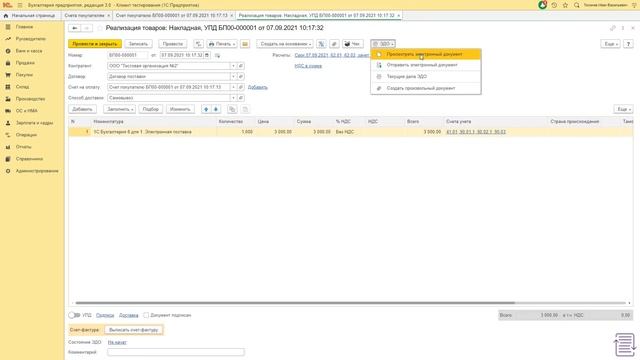Expand the Счет на оплату dropdown arrow
This screenshot has height=360, width=640.
click(233, 87)
